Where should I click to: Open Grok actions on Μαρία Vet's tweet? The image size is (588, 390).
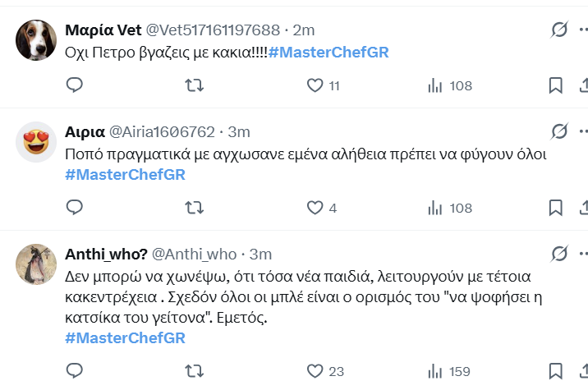click(558, 30)
